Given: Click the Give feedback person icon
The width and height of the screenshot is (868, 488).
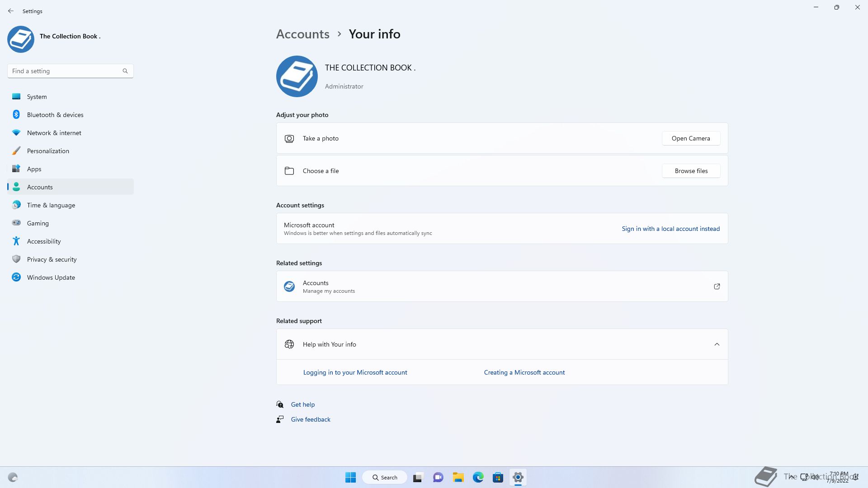Looking at the screenshot, I should click(x=280, y=419).
